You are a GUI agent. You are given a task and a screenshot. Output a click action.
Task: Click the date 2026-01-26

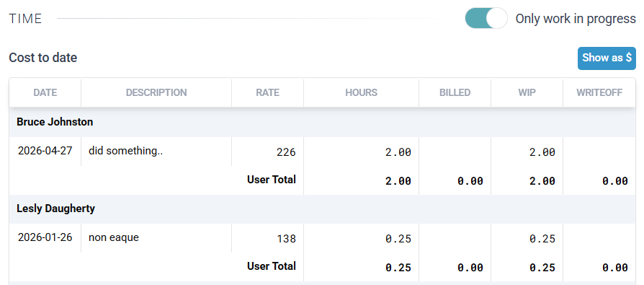45,237
